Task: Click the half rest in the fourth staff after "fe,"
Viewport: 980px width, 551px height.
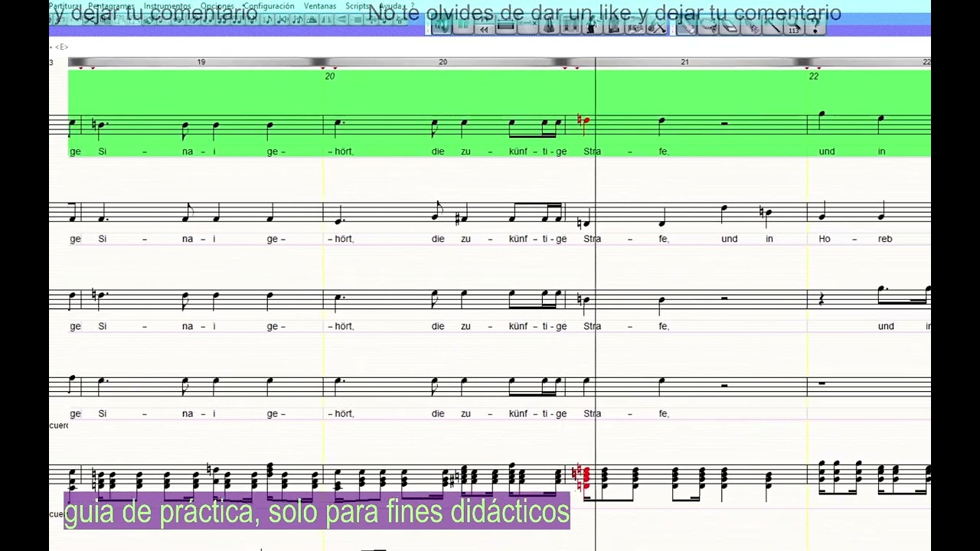Action: [724, 385]
